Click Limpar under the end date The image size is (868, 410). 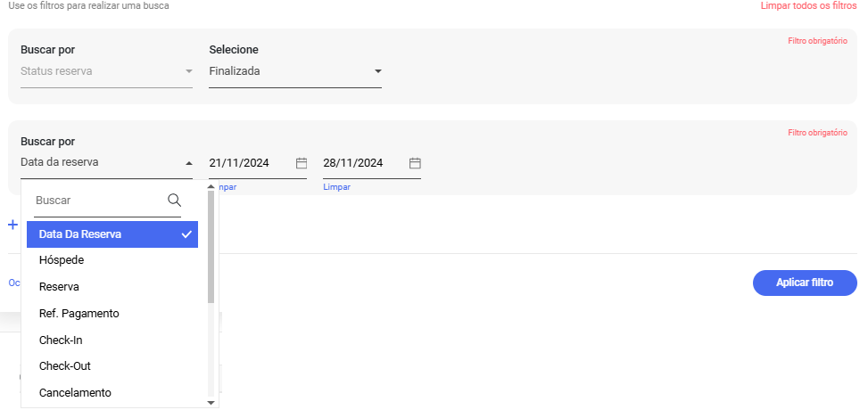click(x=336, y=187)
